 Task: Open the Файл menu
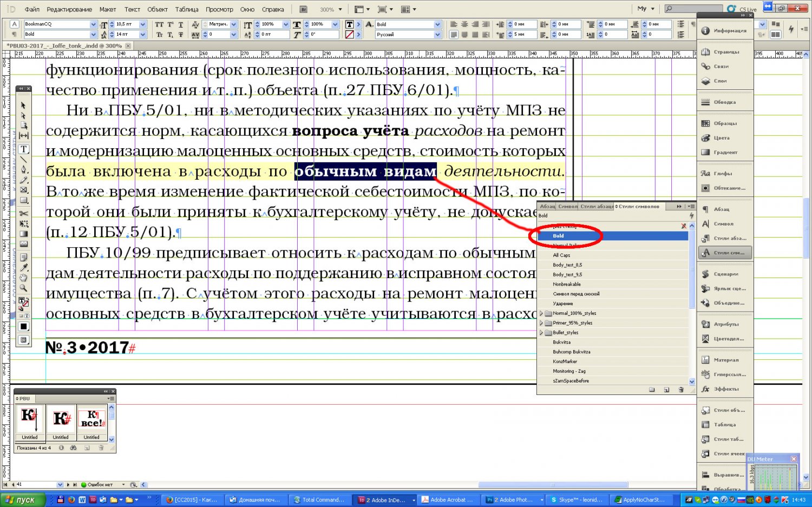click(x=32, y=9)
